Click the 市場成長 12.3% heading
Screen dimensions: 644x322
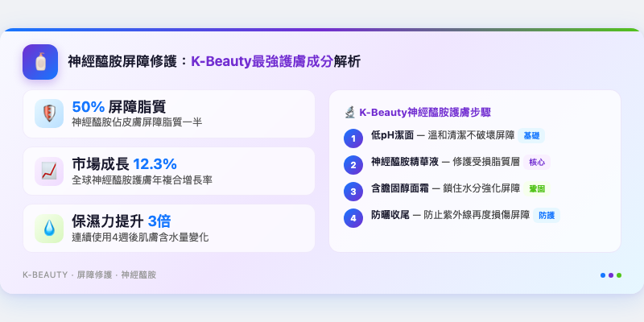125,164
